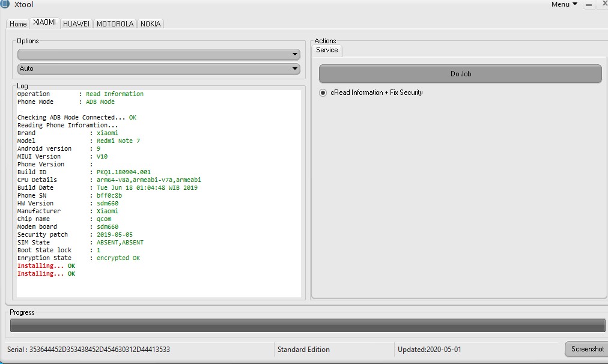Select cRead Information + Fix Security radio
The image size is (608, 364).
371,93
